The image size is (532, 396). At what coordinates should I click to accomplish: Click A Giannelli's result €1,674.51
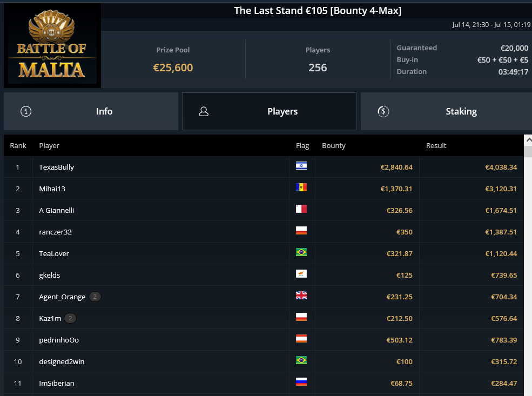click(501, 210)
